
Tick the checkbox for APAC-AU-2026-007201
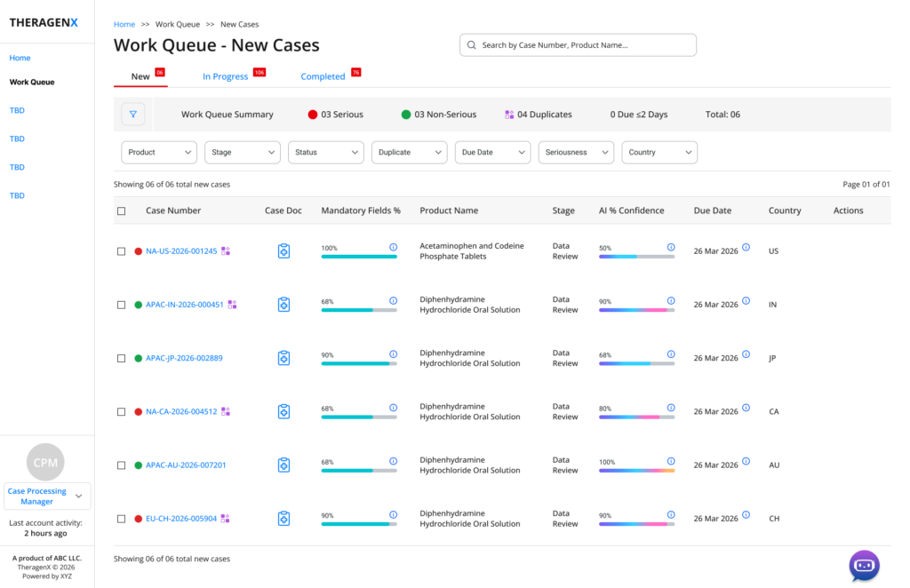click(121, 465)
